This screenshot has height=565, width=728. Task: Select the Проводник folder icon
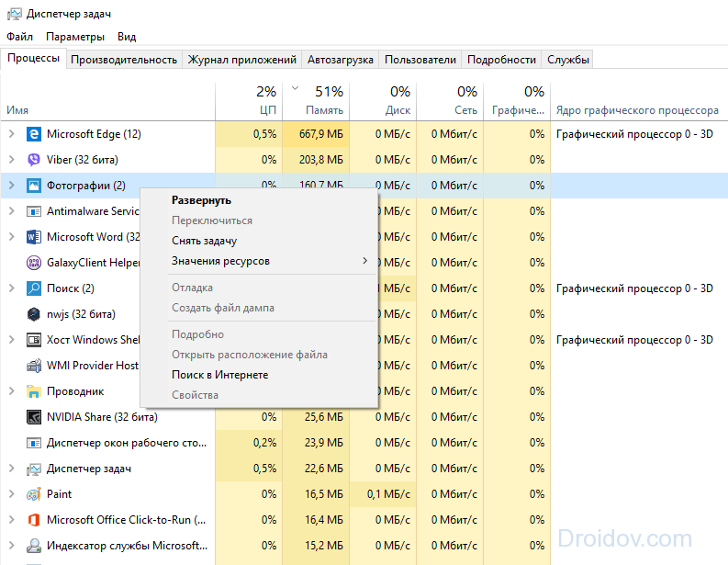(33, 391)
